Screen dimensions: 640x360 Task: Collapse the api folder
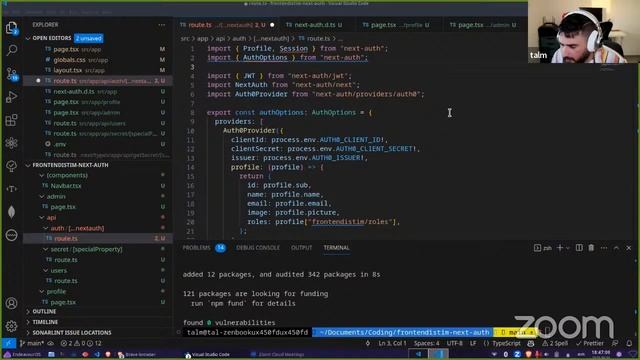click(51, 218)
